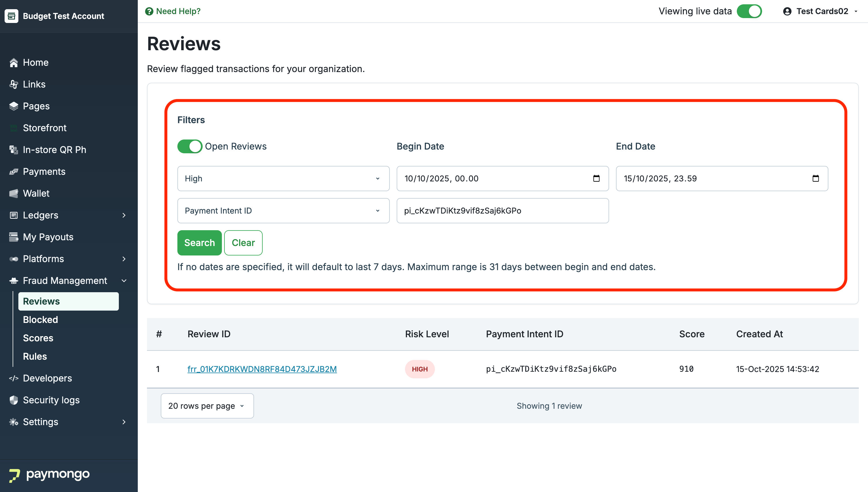868x492 pixels.
Task: Click the Need Help question mark icon
Action: pyautogui.click(x=149, y=11)
